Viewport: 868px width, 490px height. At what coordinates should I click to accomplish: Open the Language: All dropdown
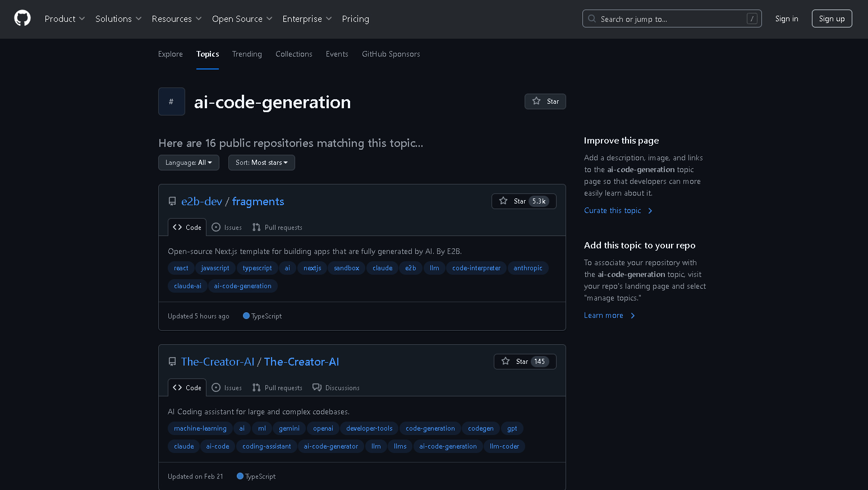[189, 163]
